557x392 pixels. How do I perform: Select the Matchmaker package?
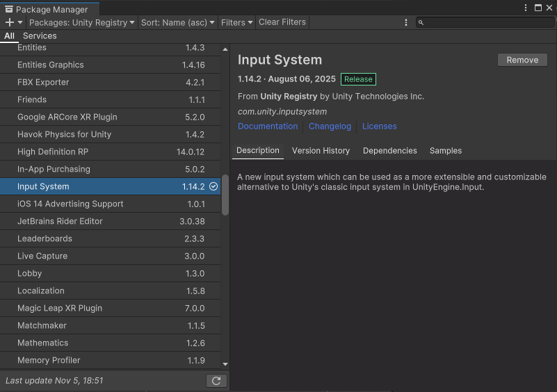pos(110,326)
